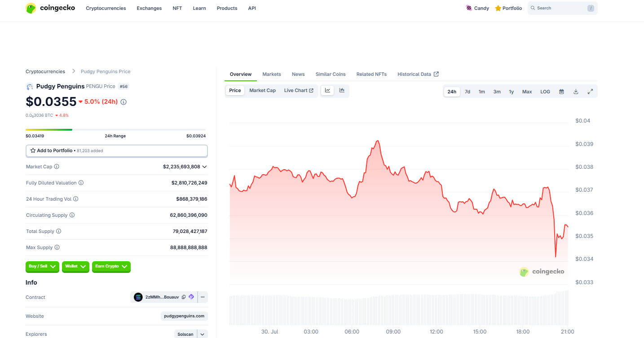Open the Earn Crypto dropdown
Viewport: 644px width, 338px height.
pos(111,267)
